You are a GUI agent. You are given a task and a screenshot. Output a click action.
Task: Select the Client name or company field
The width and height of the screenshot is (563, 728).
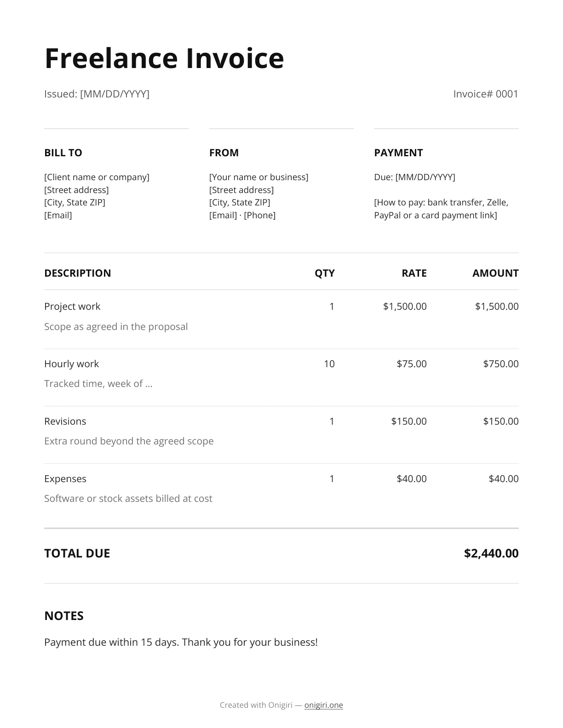[97, 177]
